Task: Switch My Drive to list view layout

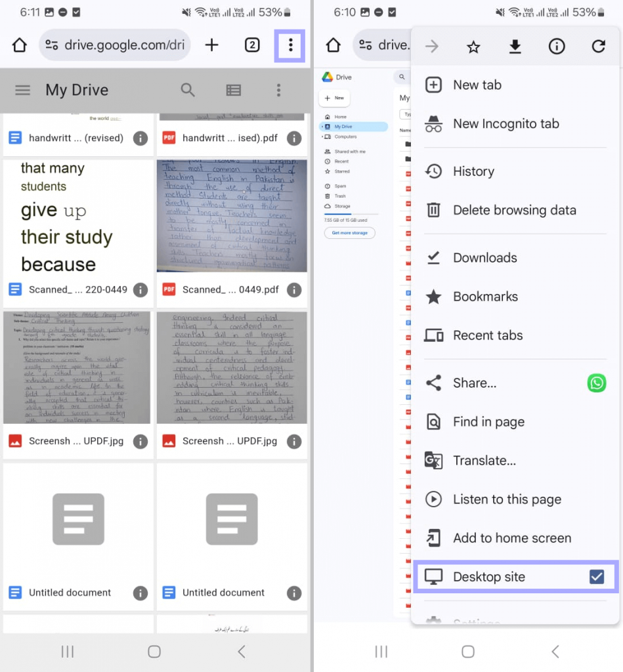Action: [233, 90]
